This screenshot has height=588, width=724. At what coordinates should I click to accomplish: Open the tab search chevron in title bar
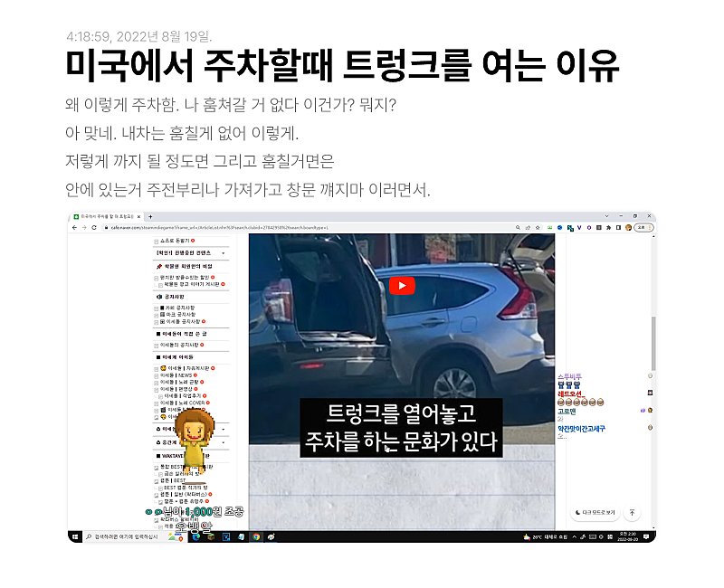point(606,216)
